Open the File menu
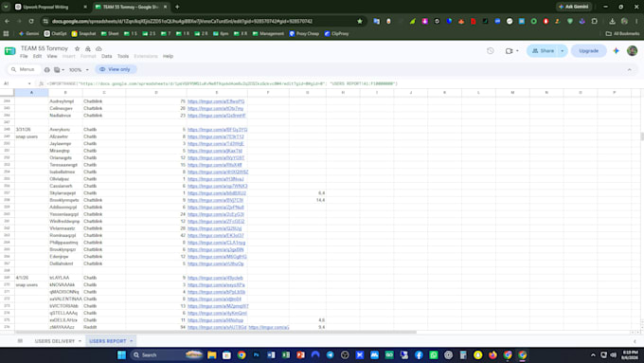This screenshot has width=644, height=363. (x=24, y=56)
